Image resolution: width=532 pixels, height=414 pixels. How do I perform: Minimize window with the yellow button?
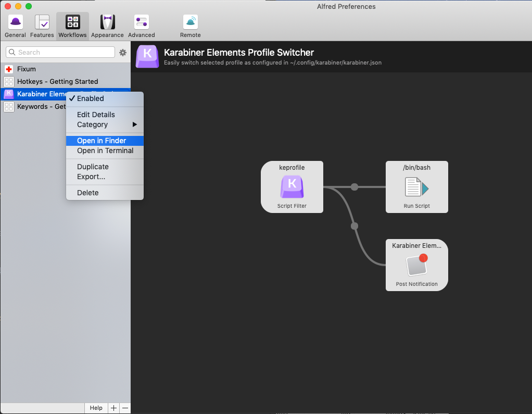point(18,6)
